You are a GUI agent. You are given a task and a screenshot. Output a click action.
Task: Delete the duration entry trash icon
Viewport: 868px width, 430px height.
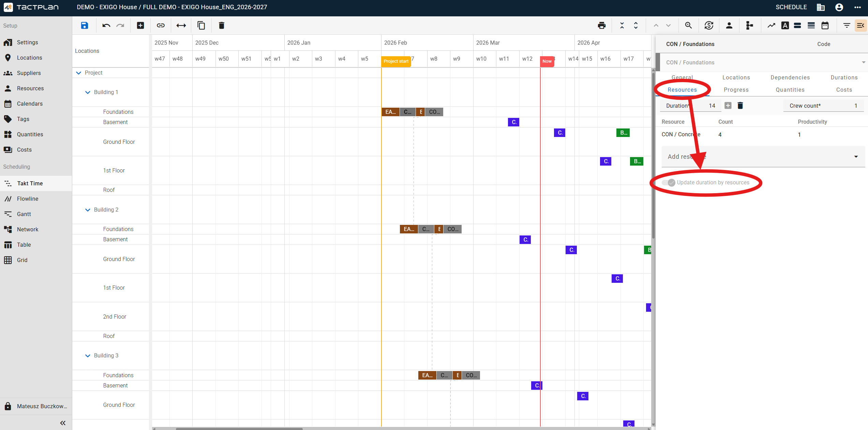[x=740, y=106]
